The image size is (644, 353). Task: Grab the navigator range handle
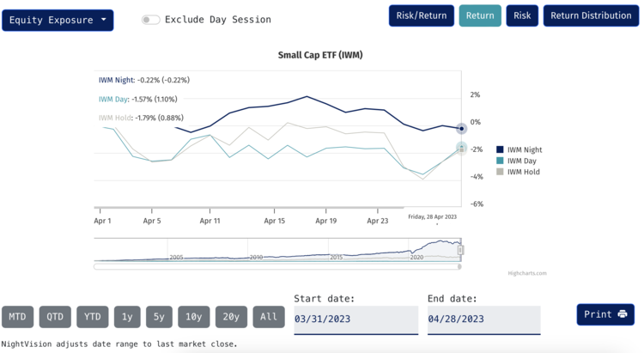460,250
